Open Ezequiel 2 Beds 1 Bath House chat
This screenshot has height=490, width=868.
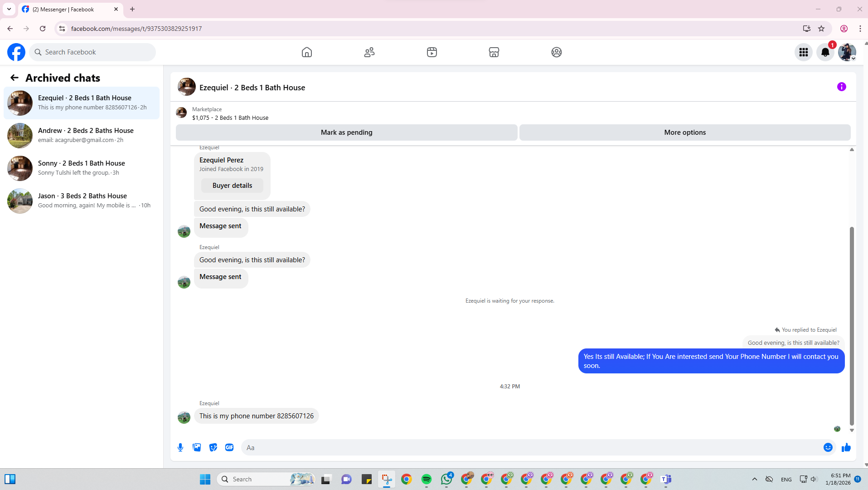pos(82,103)
